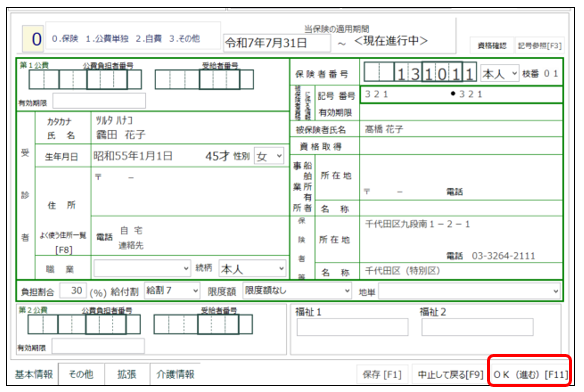Select 基本情報 tab
This screenshot has height=392, width=584.
point(34,374)
